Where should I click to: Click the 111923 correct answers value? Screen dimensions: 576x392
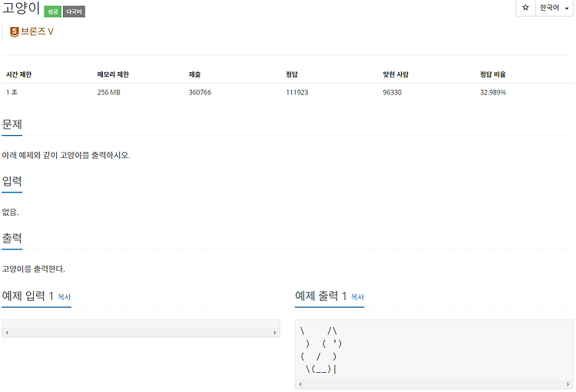click(297, 92)
